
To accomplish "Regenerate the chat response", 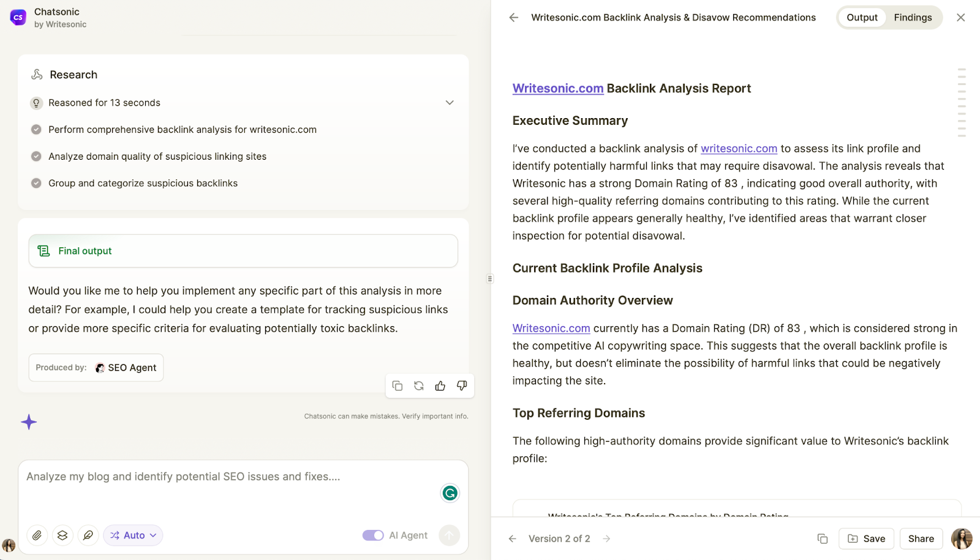I will [419, 386].
